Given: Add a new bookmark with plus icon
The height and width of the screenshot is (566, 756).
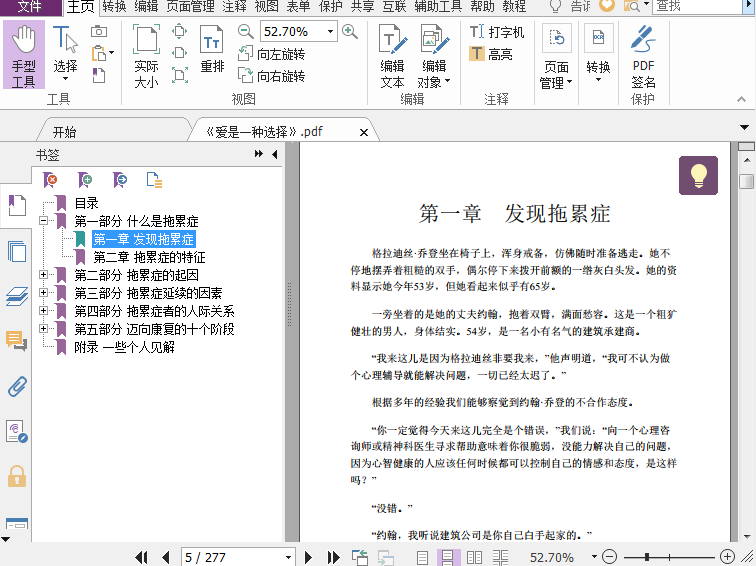Looking at the screenshot, I should pos(85,180).
